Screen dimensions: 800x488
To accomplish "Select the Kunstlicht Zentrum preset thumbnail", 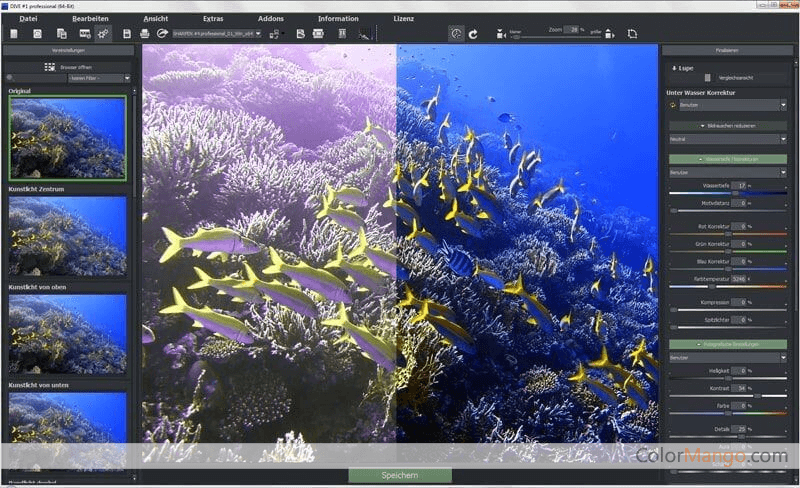I will pos(68,236).
